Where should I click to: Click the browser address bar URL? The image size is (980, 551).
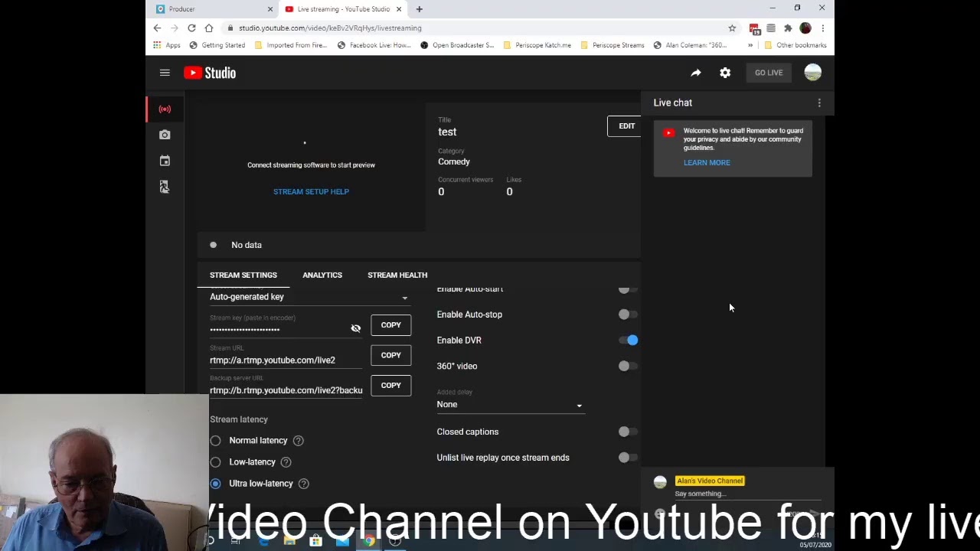click(x=330, y=28)
